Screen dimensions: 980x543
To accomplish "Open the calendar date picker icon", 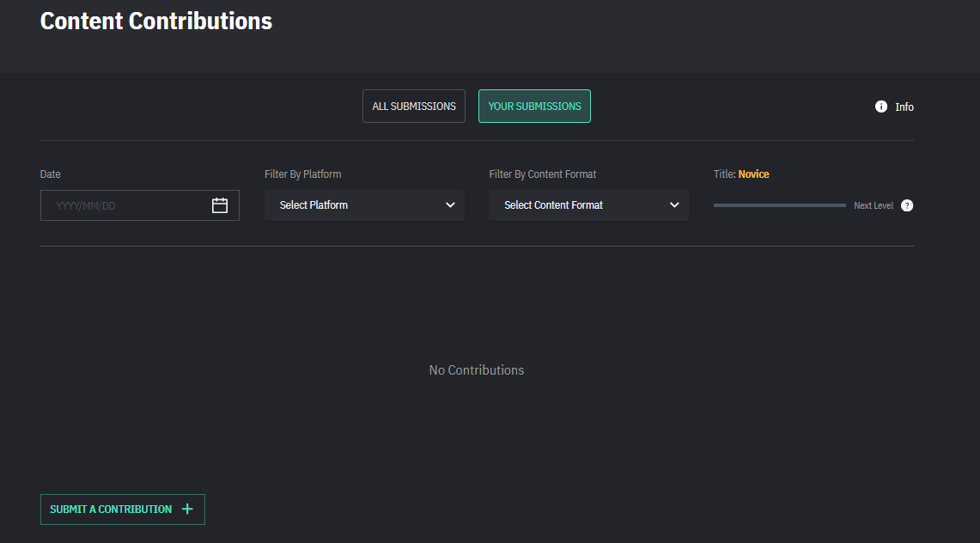I will click(x=220, y=205).
